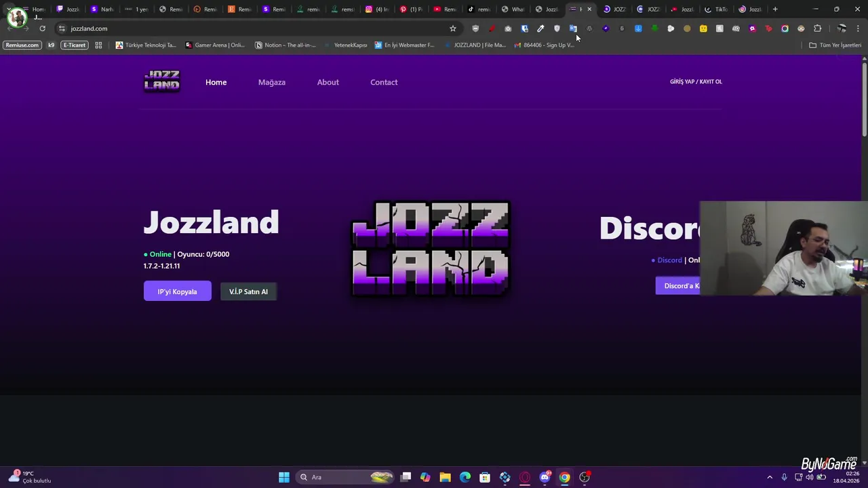Open OBS Studio from the taskbar
Viewport: 868px width, 488px height.
point(585,477)
